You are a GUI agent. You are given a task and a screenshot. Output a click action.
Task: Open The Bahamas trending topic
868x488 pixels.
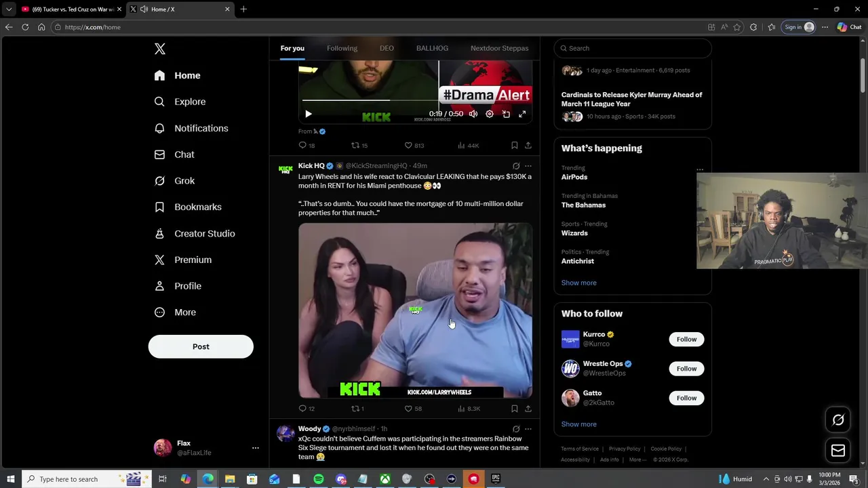(583, 205)
